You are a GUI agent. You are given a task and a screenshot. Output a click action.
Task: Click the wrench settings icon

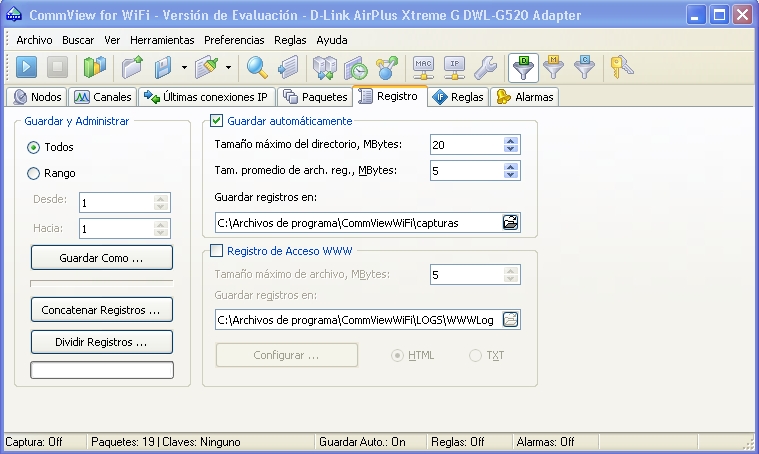(485, 68)
